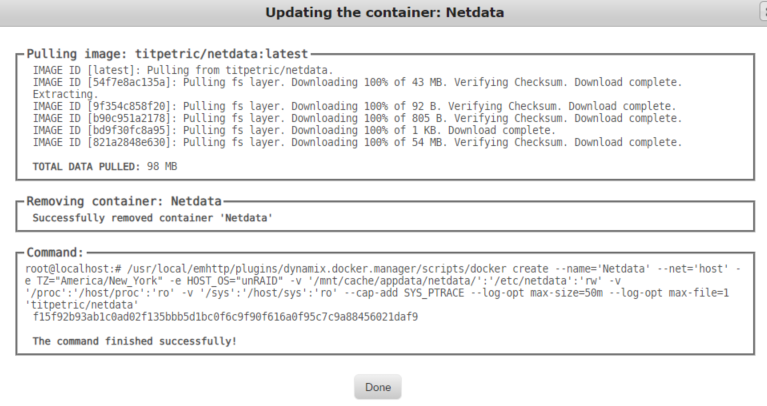
Task: Click the log line for image 9f354c858f20
Action: pyautogui.click(x=354, y=106)
